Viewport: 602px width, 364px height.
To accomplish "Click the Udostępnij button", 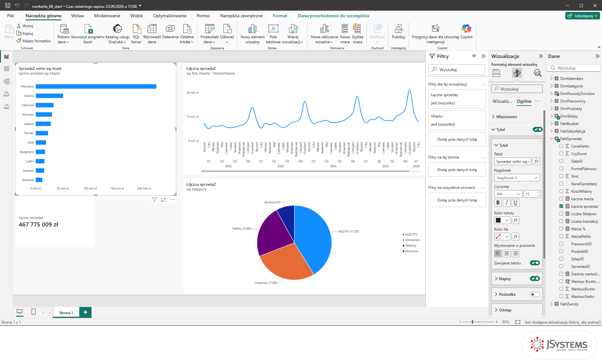I will pyautogui.click(x=583, y=16).
